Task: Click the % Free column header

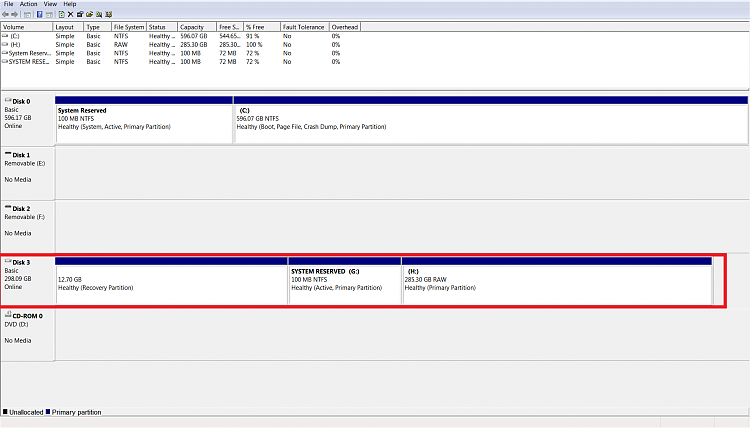Action: (262, 27)
